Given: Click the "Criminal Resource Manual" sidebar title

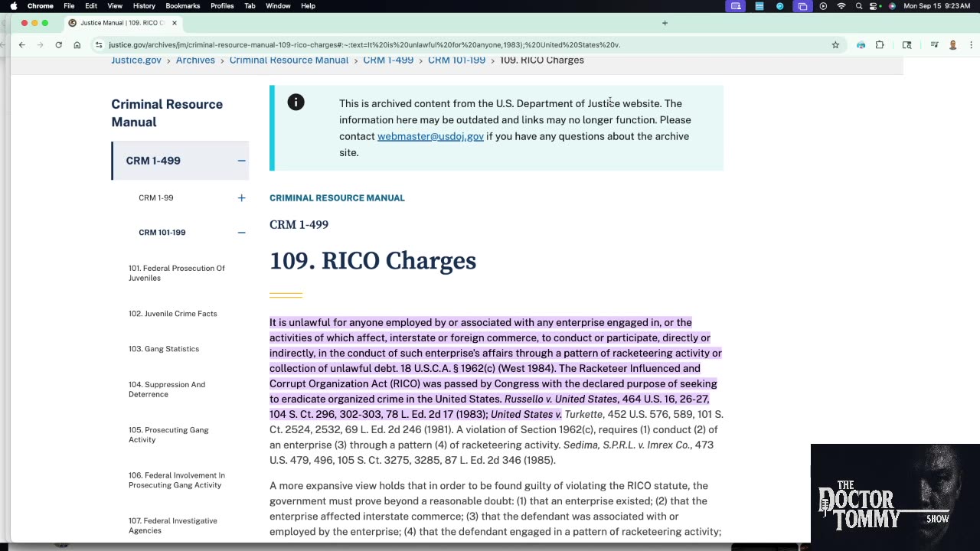Looking at the screenshot, I should point(167,112).
